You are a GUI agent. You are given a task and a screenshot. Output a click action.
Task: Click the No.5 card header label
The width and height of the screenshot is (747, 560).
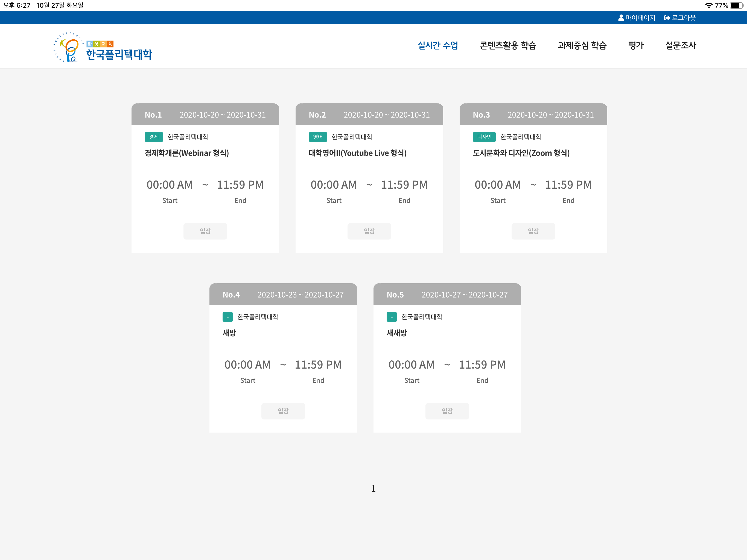click(395, 295)
